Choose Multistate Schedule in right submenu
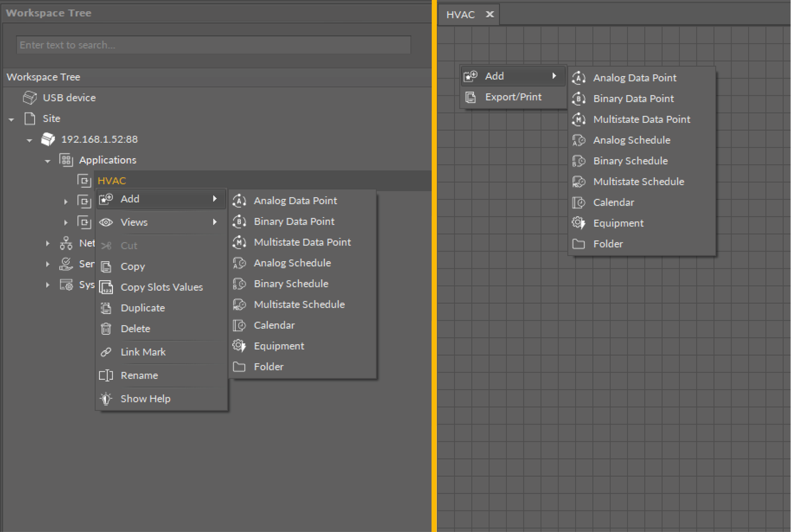Image resolution: width=791 pixels, height=532 pixels. coord(638,182)
